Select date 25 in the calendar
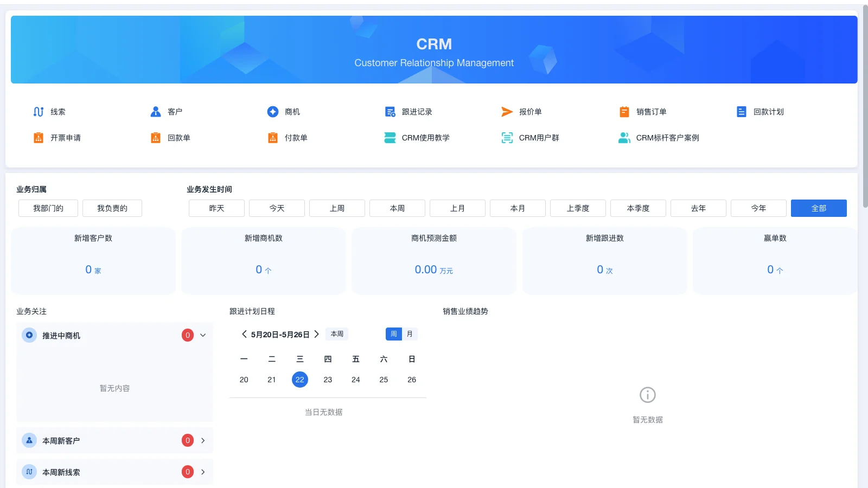This screenshot has width=868, height=488. [384, 380]
